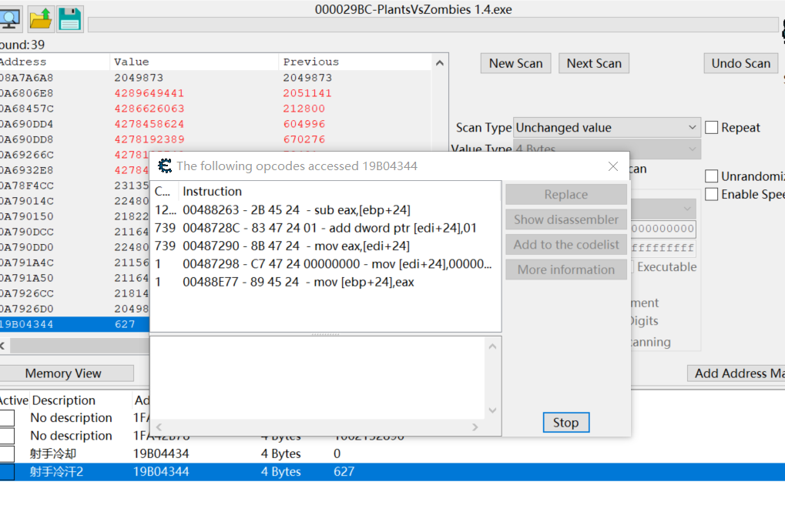Toggle active checkbox for 射手冷却 entry
Viewport: 785px width, 532px height.
tap(7, 454)
